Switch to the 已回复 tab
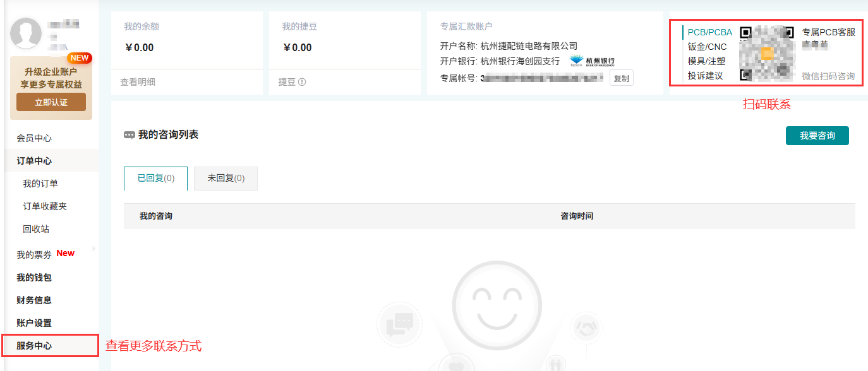The image size is (868, 371). (155, 179)
